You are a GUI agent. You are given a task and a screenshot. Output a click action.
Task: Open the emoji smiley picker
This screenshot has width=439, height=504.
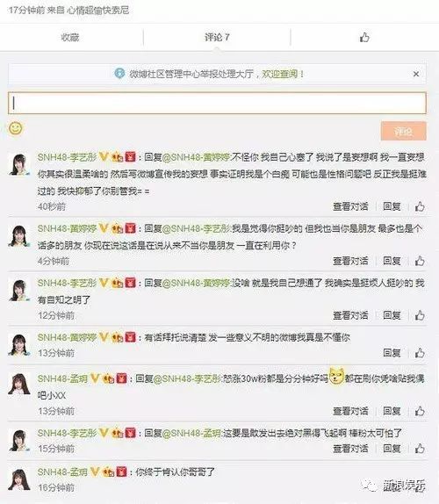click(x=16, y=128)
